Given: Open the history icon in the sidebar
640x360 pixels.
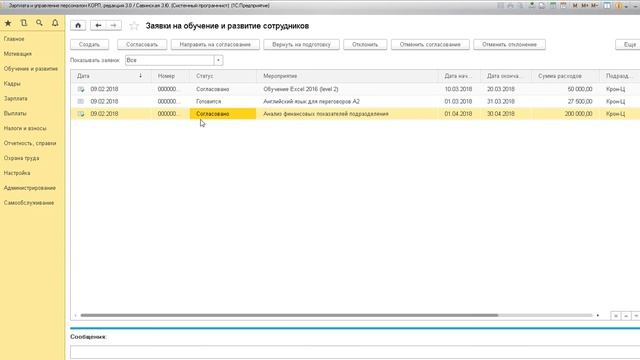Looking at the screenshot, I should [x=24, y=23].
